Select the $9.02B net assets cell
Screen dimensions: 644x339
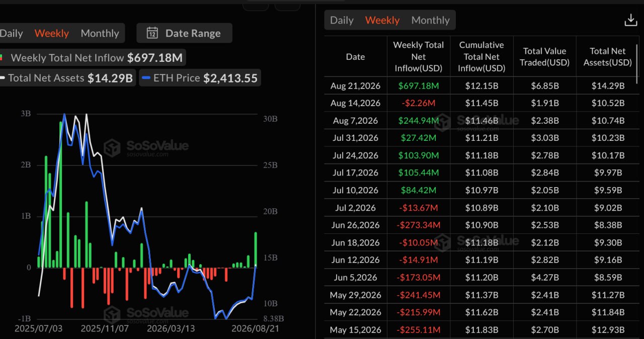point(607,208)
